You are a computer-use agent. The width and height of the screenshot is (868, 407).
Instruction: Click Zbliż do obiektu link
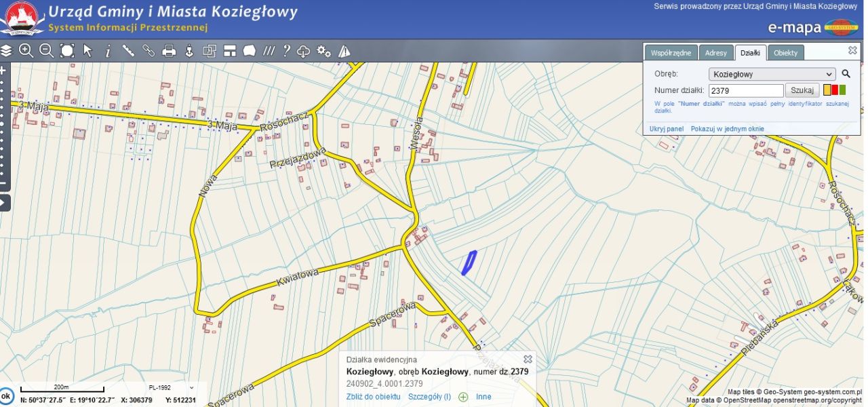(x=373, y=397)
